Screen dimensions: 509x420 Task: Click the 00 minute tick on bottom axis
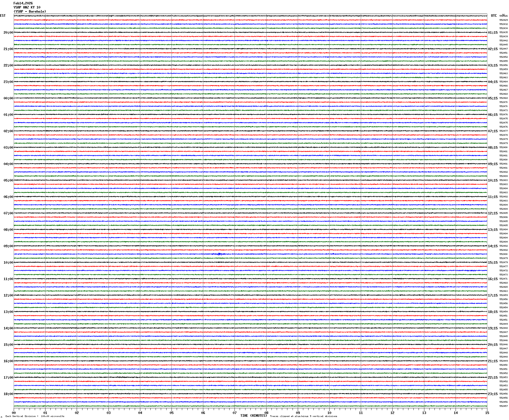pos(14,413)
